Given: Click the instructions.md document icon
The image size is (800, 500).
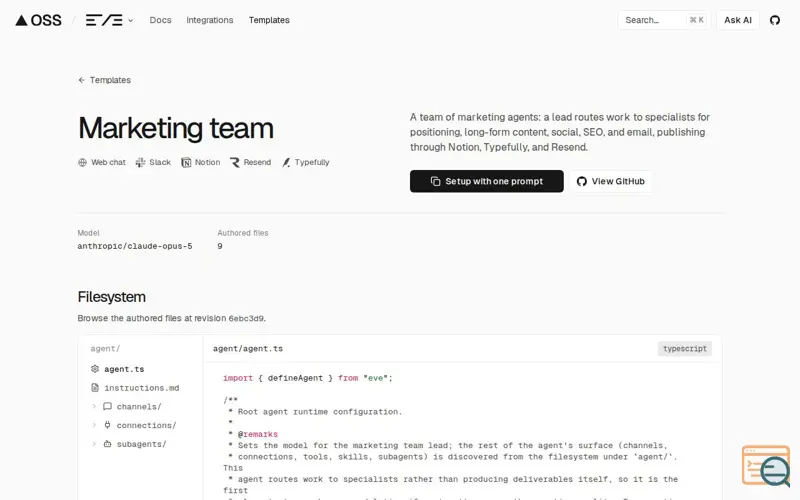Looking at the screenshot, I should pyautogui.click(x=95, y=388).
